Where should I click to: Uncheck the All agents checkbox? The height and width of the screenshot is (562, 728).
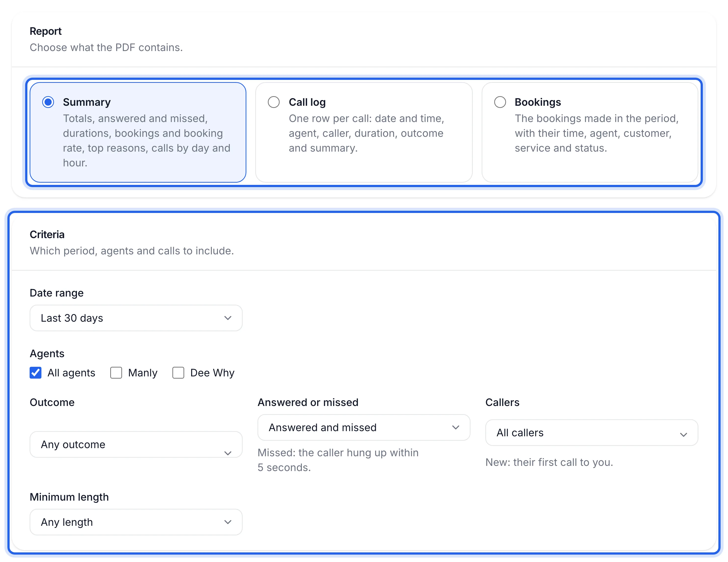pyautogui.click(x=36, y=372)
